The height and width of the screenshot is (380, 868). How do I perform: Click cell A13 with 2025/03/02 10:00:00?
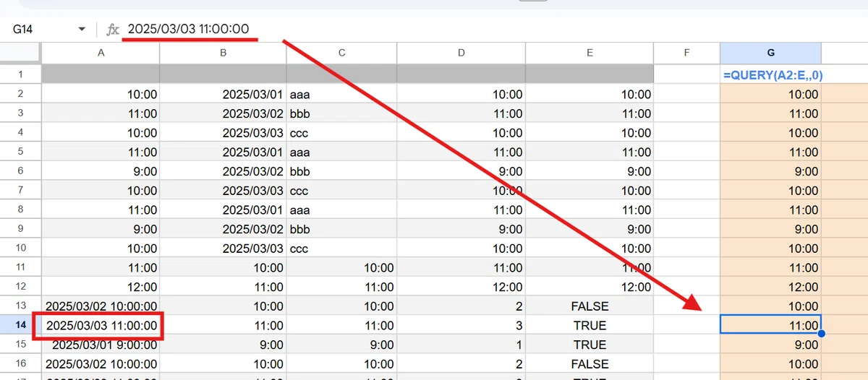click(101, 306)
